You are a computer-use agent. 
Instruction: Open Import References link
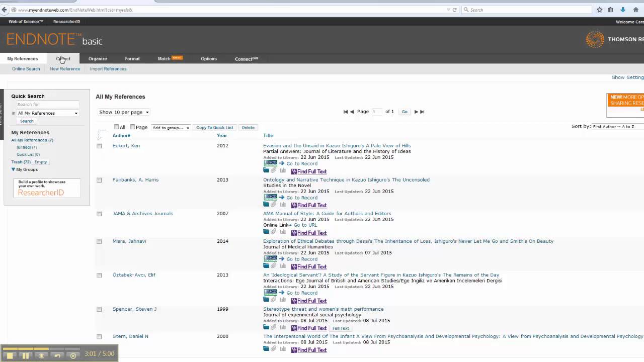click(x=108, y=69)
